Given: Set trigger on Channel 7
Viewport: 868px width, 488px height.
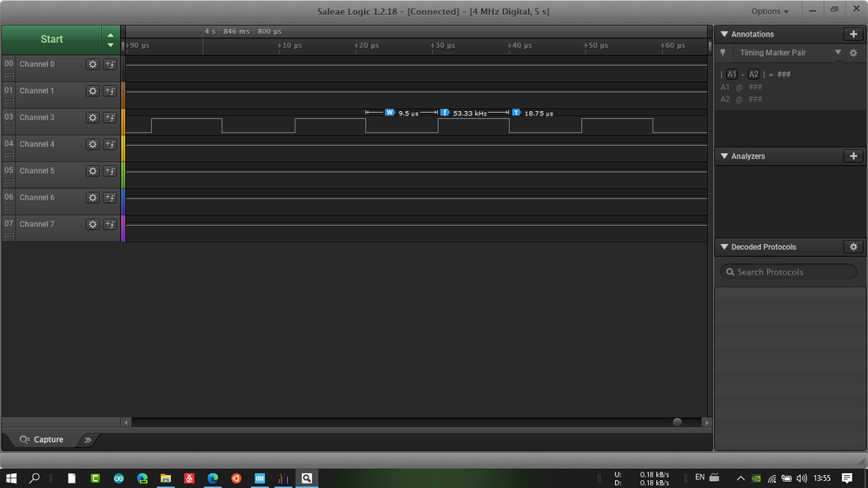Looking at the screenshot, I should click(109, 224).
